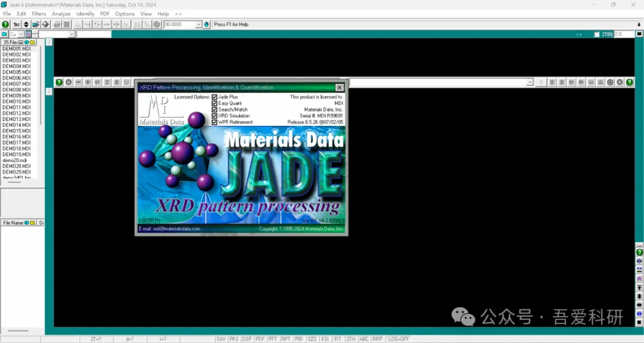Click the grayed printer icon
This screenshot has width=644, height=343.
[x=57, y=24]
